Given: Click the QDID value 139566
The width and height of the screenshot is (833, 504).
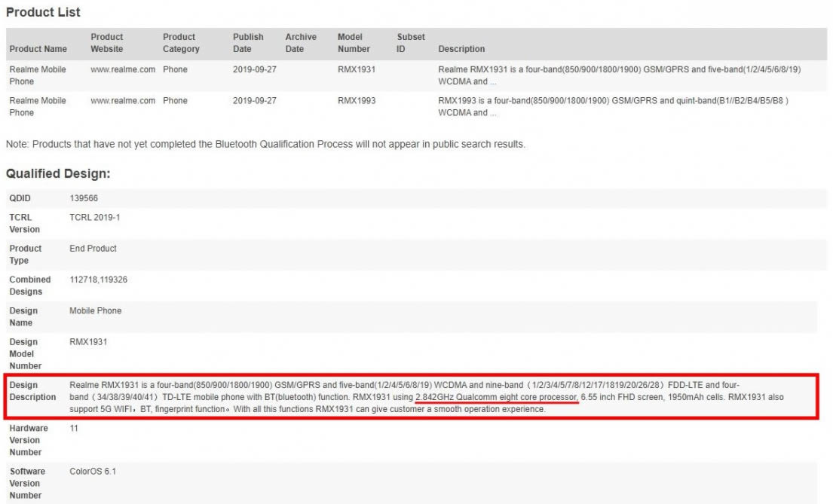Looking at the screenshot, I should pos(84,198).
